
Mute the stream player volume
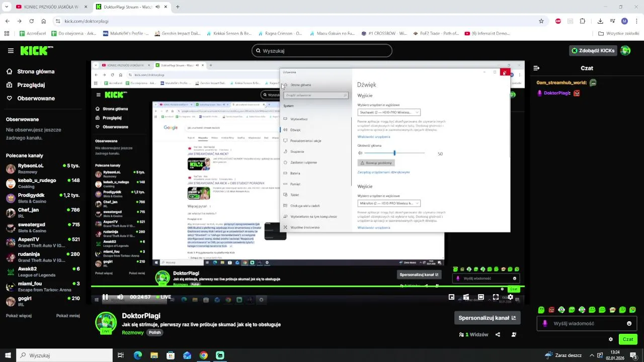pyautogui.click(x=120, y=297)
